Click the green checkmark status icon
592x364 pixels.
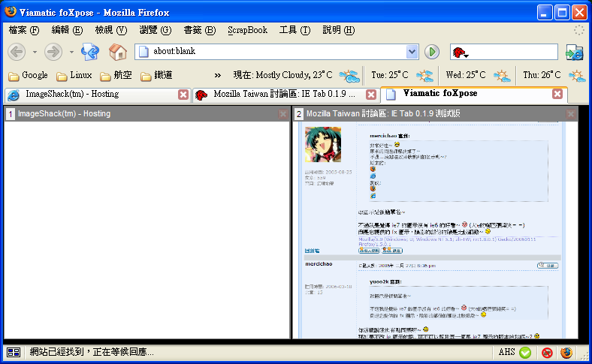point(525,353)
